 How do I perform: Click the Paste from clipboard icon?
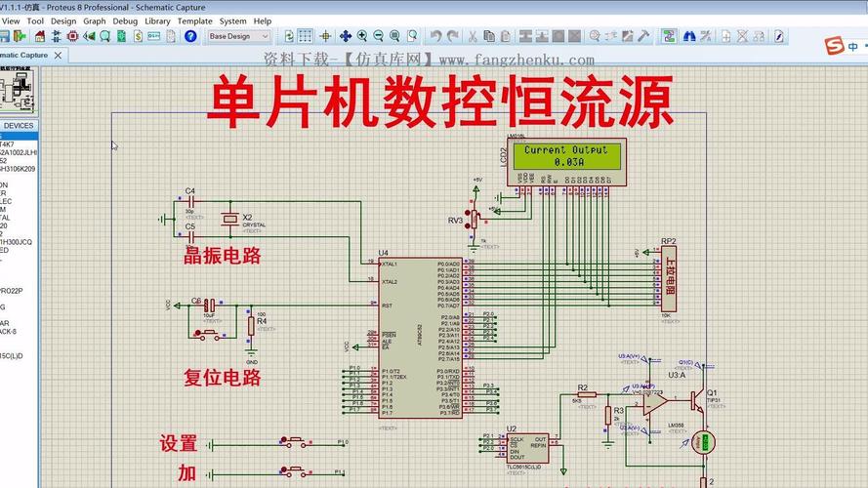click(x=506, y=36)
